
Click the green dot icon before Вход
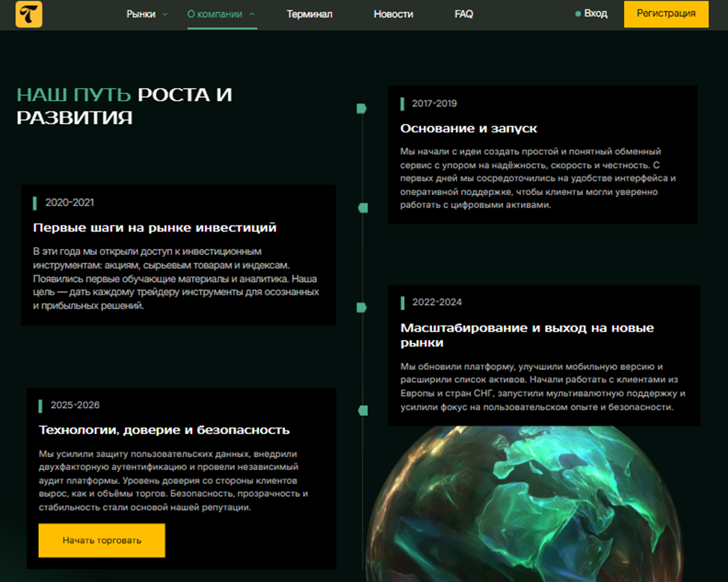(x=578, y=14)
